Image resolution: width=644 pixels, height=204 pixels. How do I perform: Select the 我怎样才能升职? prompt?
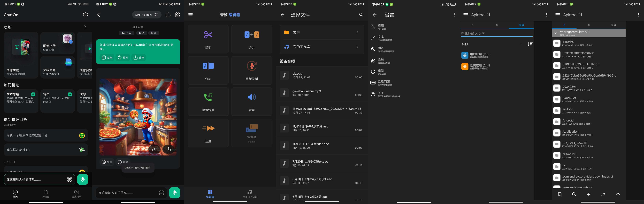coord(46,150)
